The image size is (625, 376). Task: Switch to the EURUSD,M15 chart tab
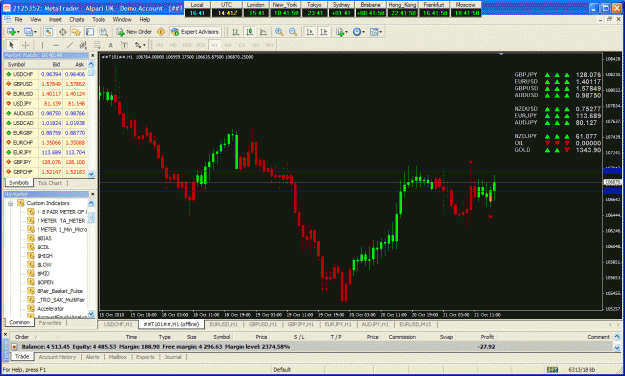pos(415,324)
